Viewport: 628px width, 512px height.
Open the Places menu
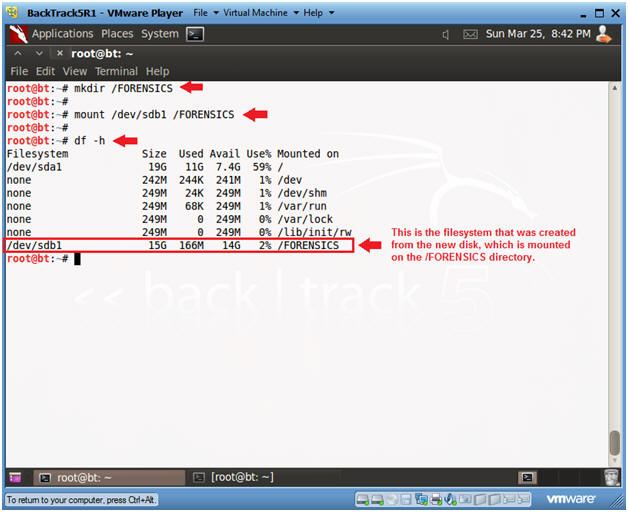coord(117,34)
